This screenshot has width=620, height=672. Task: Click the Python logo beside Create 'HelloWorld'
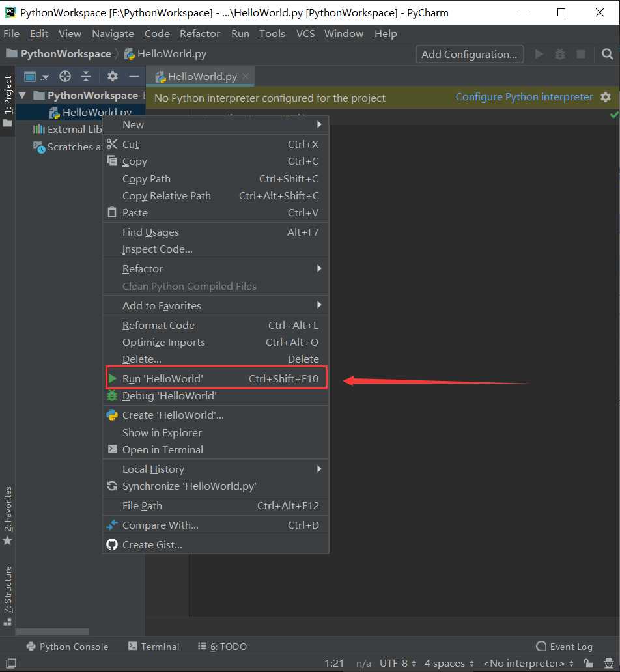tap(112, 415)
